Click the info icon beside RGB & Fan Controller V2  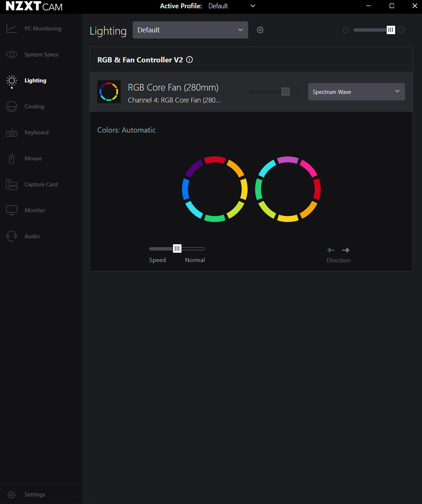190,60
